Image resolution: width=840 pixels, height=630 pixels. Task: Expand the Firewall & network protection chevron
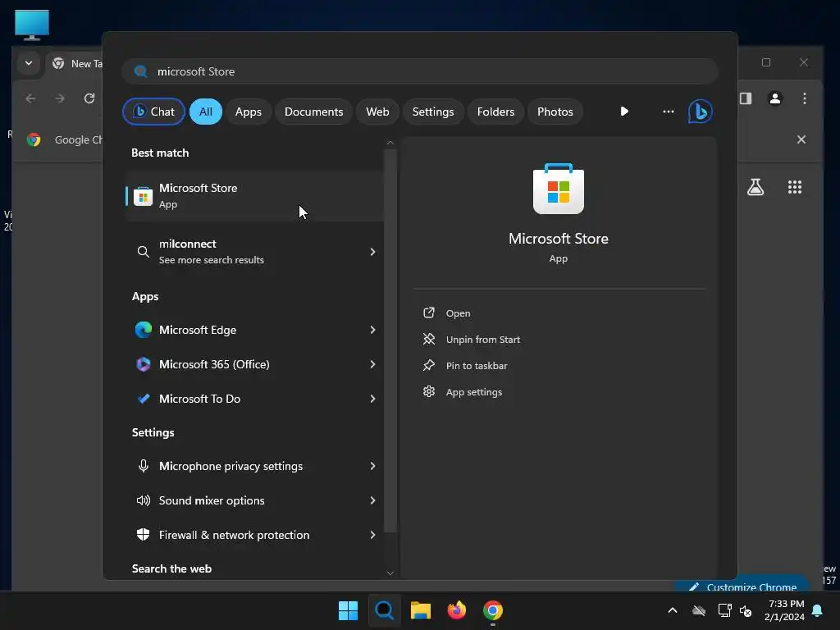coord(372,535)
